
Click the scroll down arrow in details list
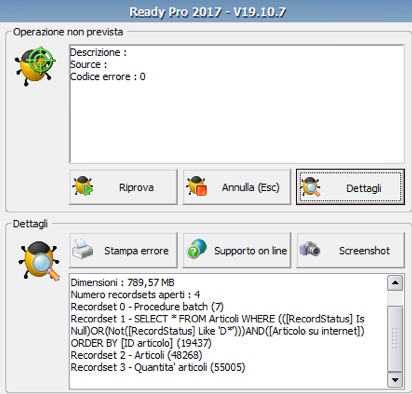(395, 380)
